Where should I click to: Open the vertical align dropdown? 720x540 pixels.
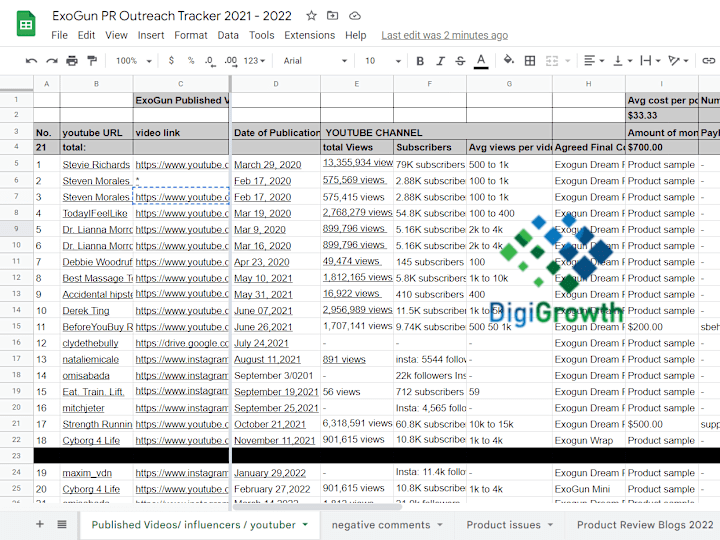coord(623,61)
